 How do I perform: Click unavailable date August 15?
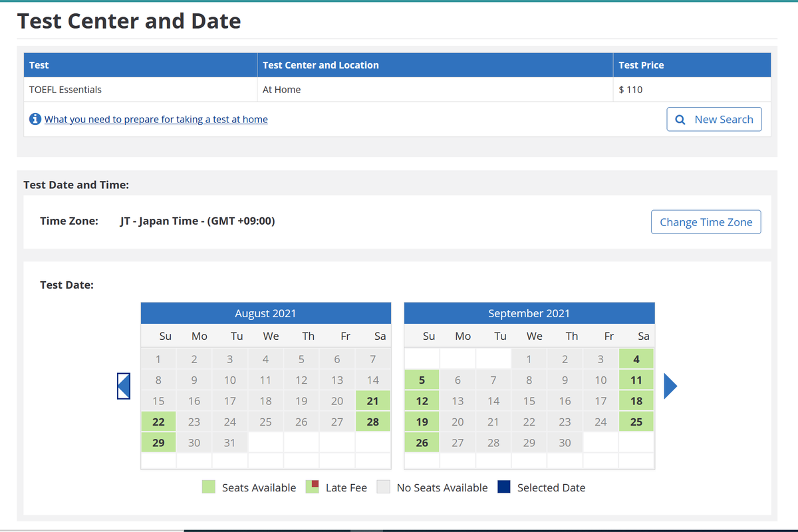point(158,401)
